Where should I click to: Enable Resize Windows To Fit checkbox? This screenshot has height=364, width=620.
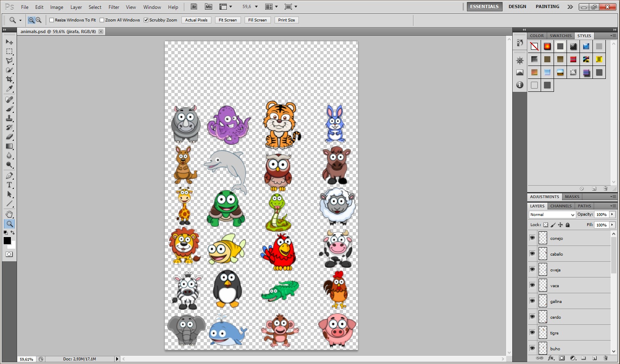click(x=52, y=20)
